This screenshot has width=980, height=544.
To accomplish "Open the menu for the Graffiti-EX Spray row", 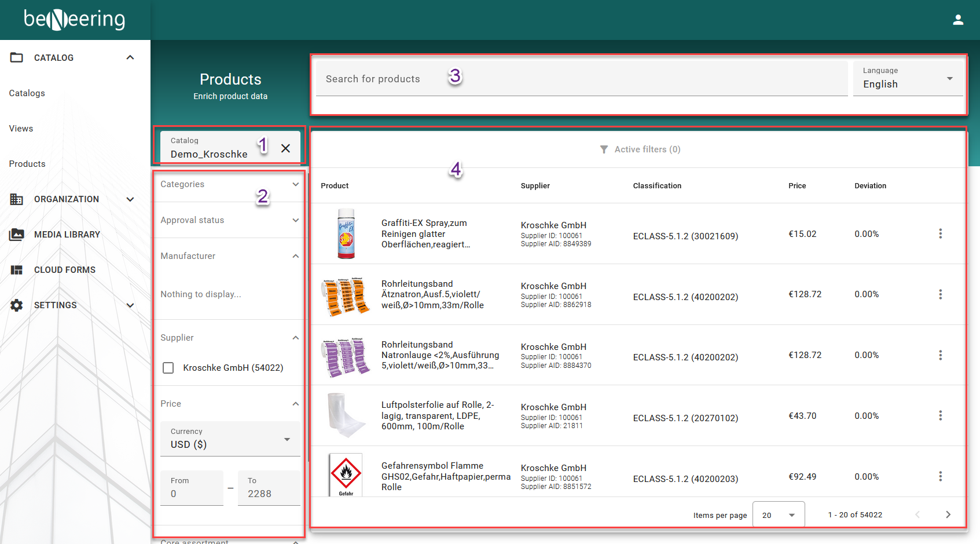I will (x=940, y=233).
